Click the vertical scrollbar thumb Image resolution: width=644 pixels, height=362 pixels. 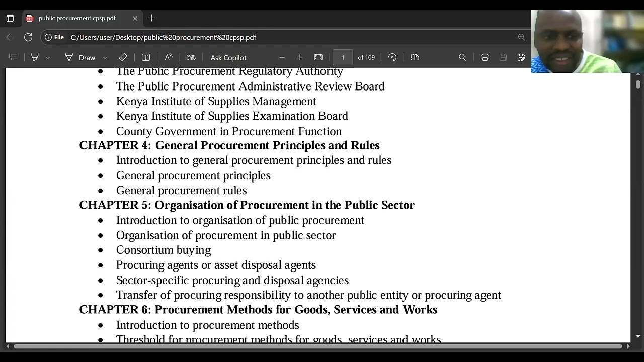pos(638,85)
